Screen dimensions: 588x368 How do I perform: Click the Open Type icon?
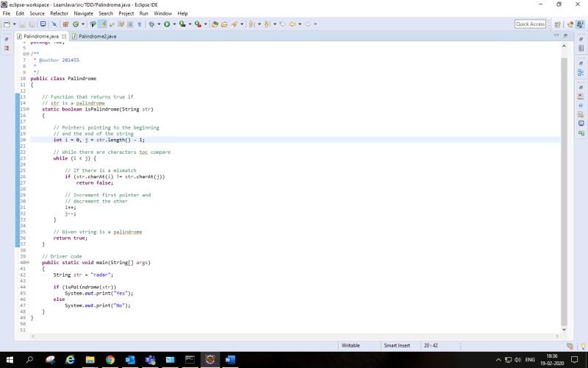(x=215, y=24)
